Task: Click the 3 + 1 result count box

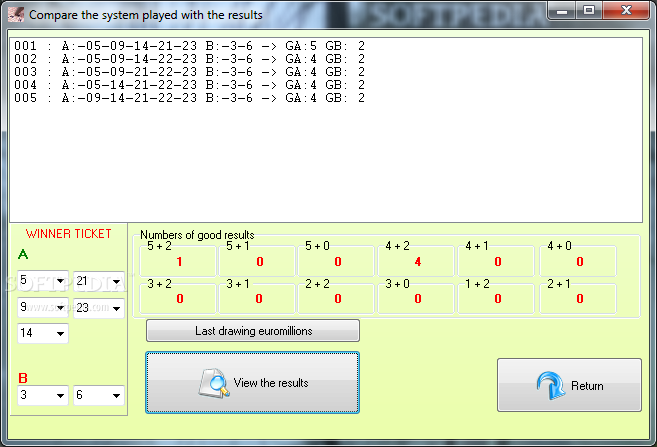Action: [257, 298]
